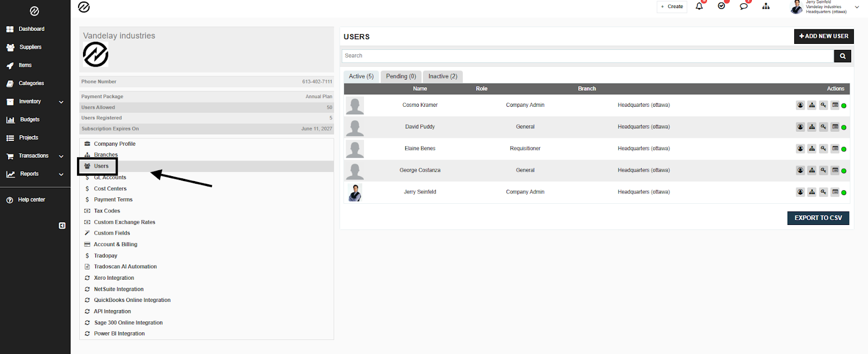Click the search magnifier button
Screen dimensions: 868x354
(x=843, y=56)
